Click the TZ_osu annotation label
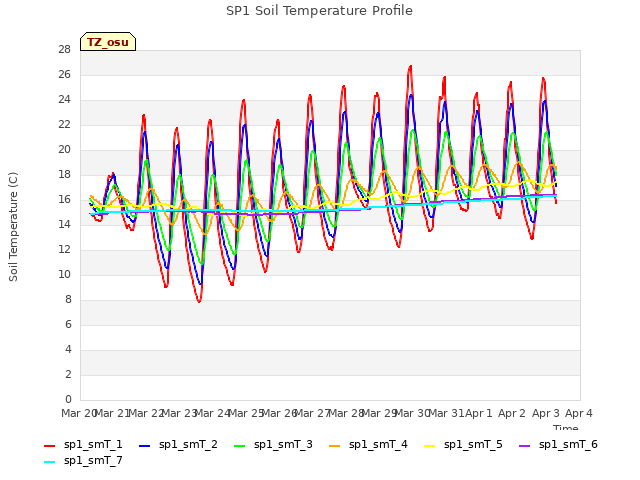Image resolution: width=640 pixels, height=480 pixels. 108,42
